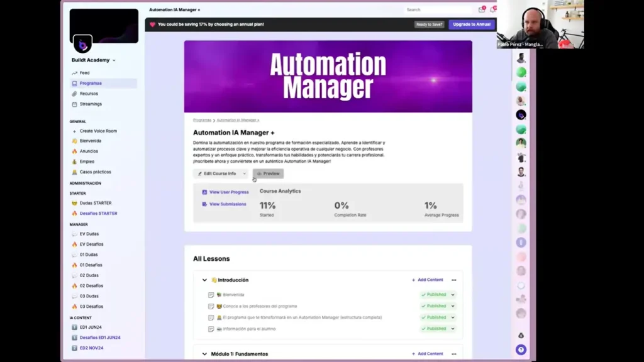This screenshot has width=644, height=362.
Task: Open the Edit Course Info dropdown arrow
Action: click(x=246, y=173)
